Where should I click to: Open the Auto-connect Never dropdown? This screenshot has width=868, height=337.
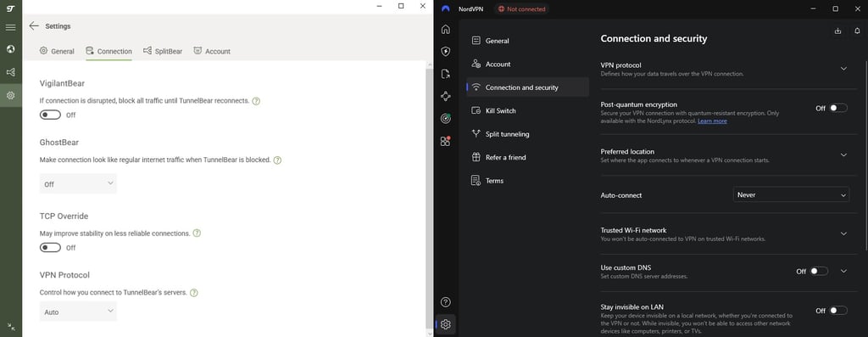pos(791,195)
